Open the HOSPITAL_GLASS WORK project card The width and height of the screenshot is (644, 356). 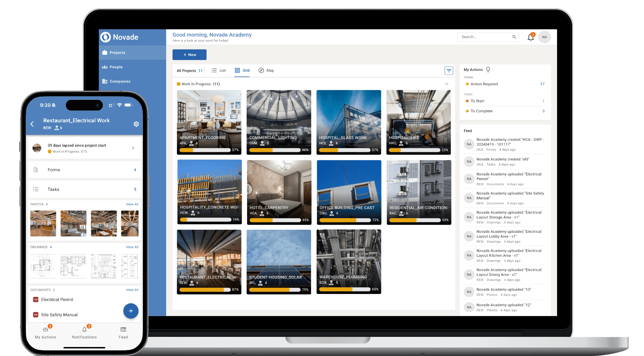click(349, 122)
